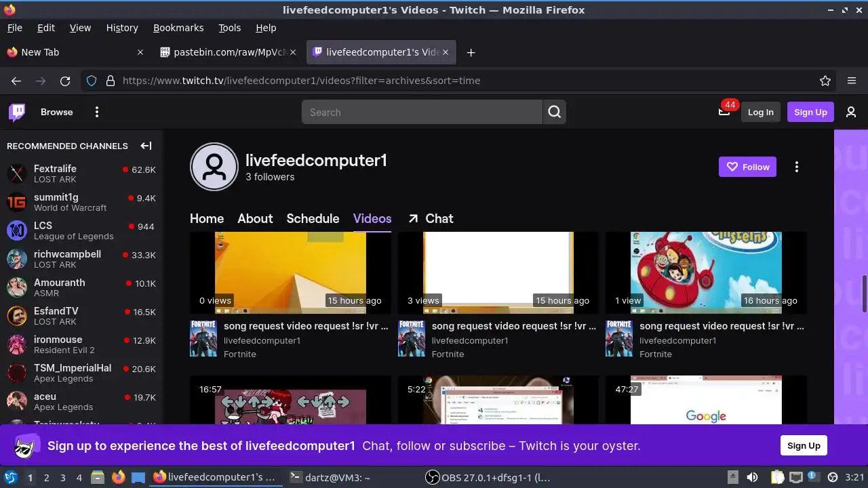Screen dimensions: 868x488
Task: Open the Edit menu
Action: (46, 28)
